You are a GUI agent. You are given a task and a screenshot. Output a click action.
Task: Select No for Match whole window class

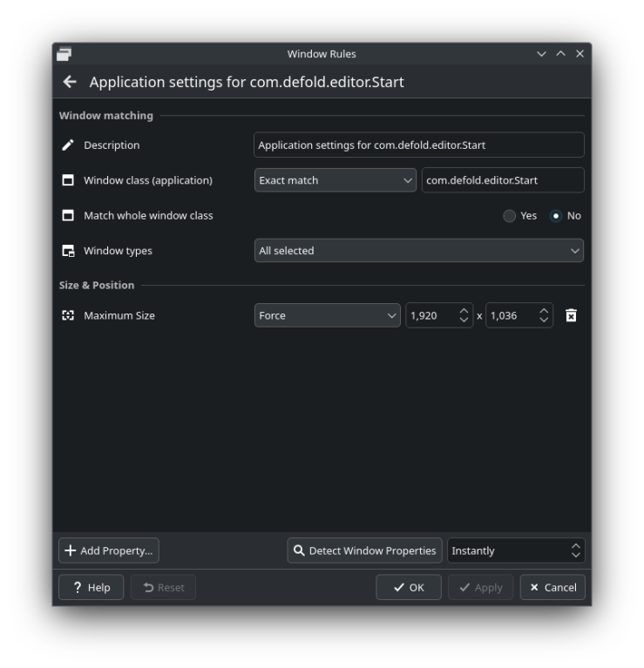click(x=556, y=216)
